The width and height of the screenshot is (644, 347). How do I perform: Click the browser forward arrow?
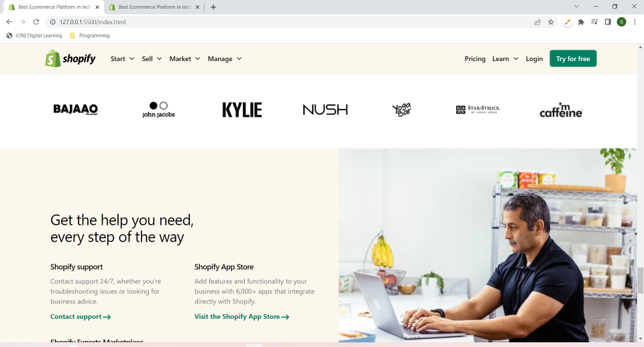coord(23,21)
